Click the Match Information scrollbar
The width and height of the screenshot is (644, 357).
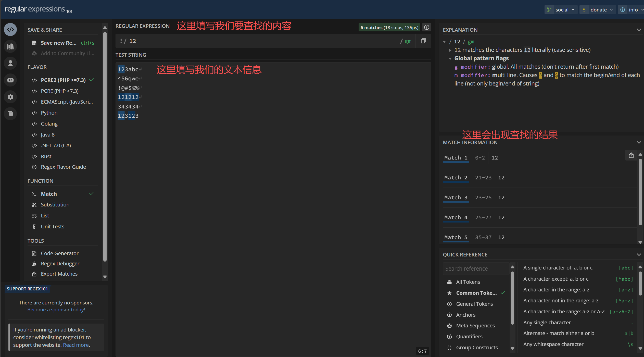pyautogui.click(x=640, y=191)
